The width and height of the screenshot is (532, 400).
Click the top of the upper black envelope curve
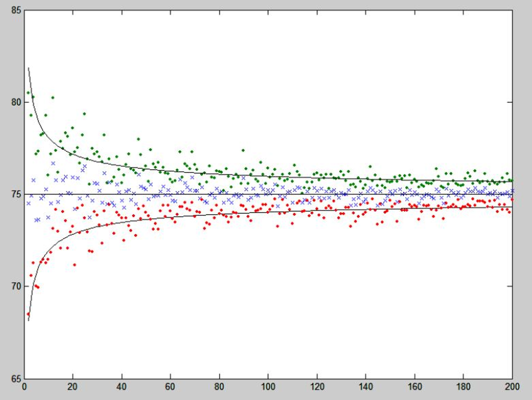tap(28, 68)
